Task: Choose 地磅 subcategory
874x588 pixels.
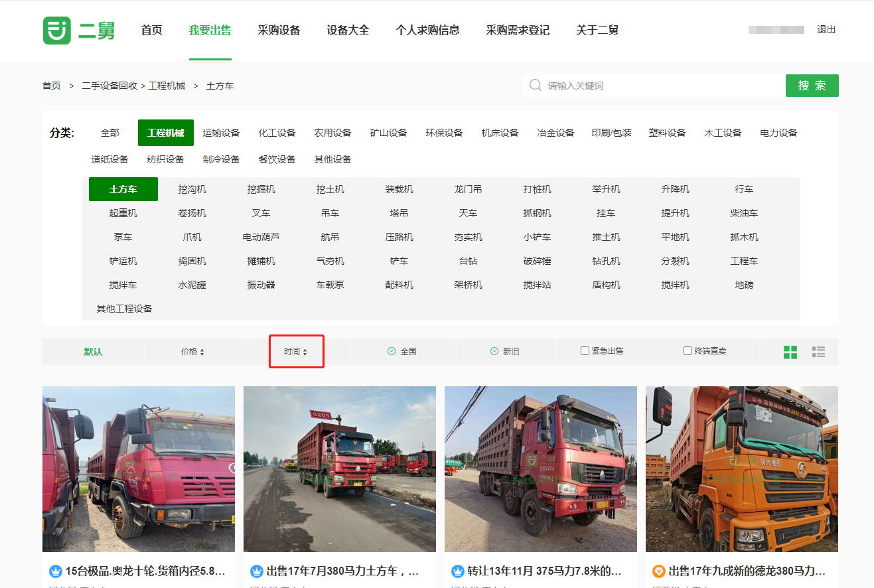Action: [x=745, y=285]
